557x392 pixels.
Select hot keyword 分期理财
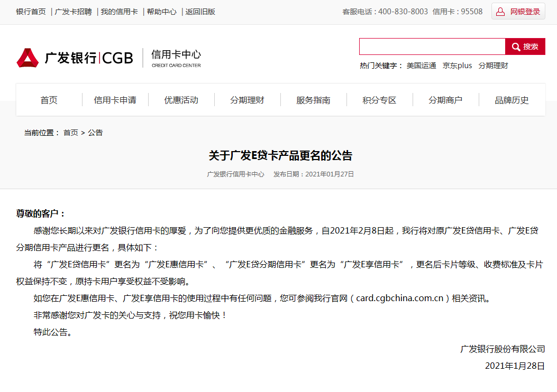493,66
